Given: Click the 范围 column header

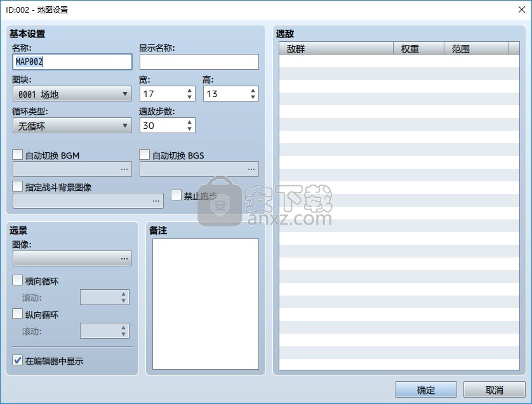Looking at the screenshot, I should (x=477, y=48).
